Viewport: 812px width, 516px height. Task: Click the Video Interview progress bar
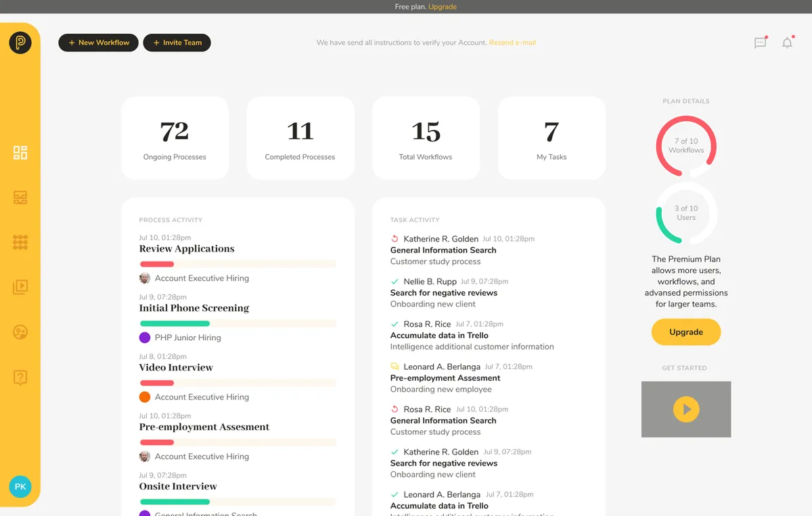238,383
